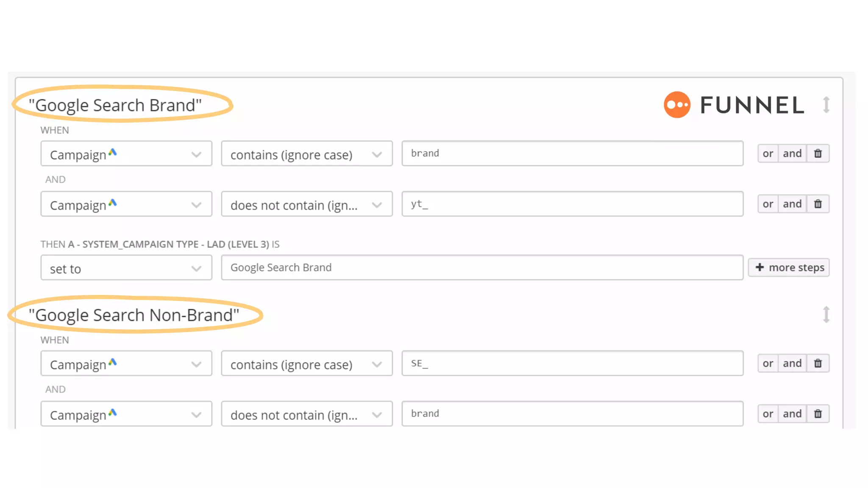Click 'or' on first brand condition row
The width and height of the screenshot is (868, 488).
pyautogui.click(x=768, y=153)
